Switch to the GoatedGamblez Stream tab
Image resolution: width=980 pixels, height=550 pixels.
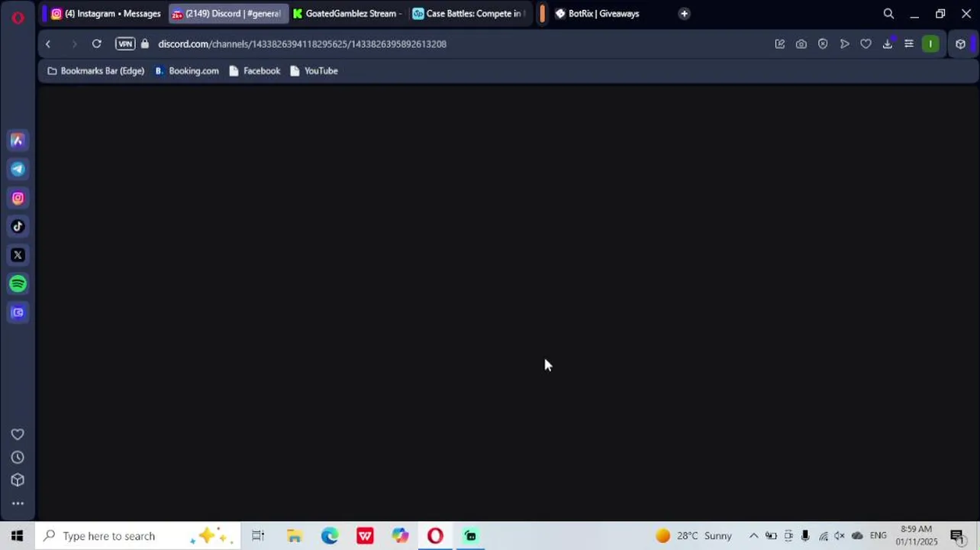click(x=348, y=14)
